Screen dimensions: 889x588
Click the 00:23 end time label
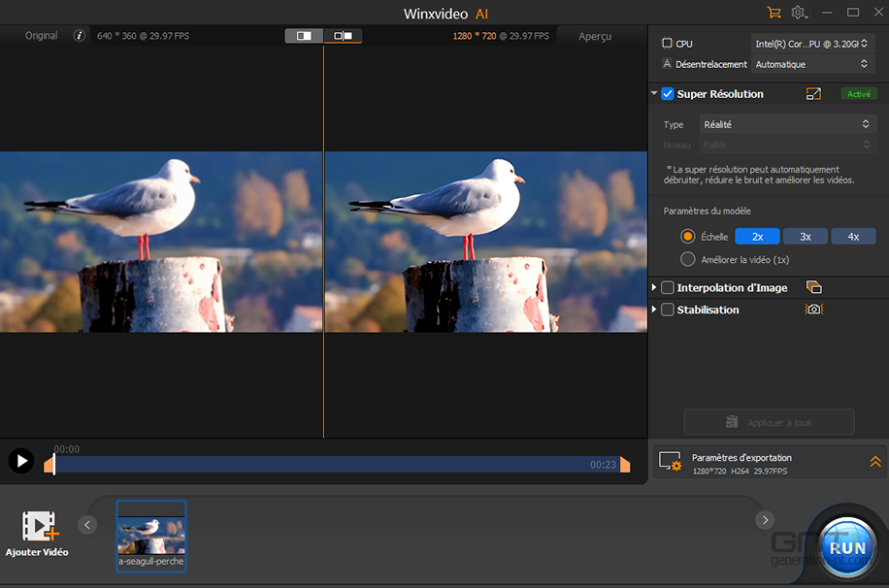603,465
